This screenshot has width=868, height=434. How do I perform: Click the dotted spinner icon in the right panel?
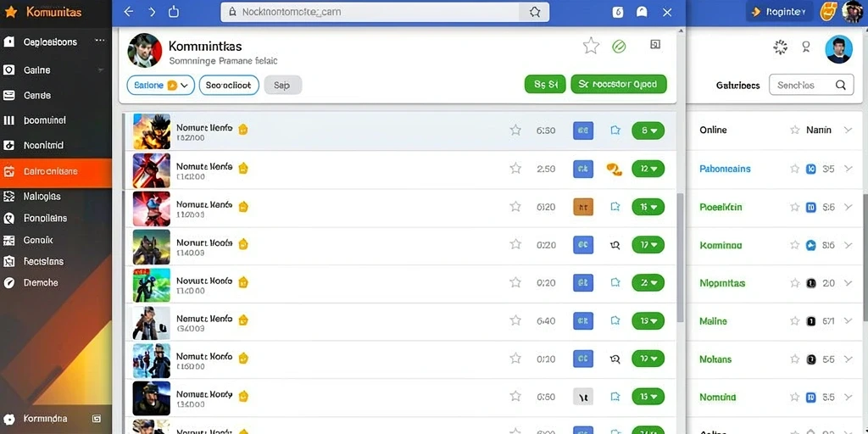(x=780, y=47)
